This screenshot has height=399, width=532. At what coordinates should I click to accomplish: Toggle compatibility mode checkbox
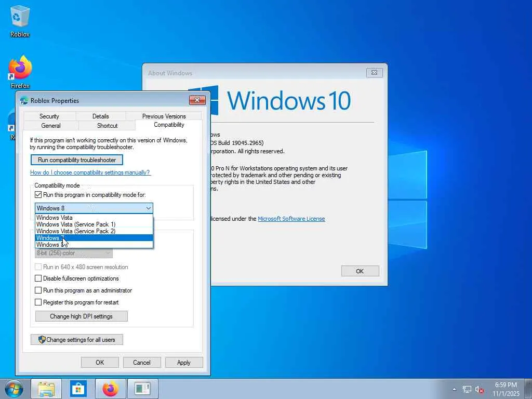tap(38, 195)
